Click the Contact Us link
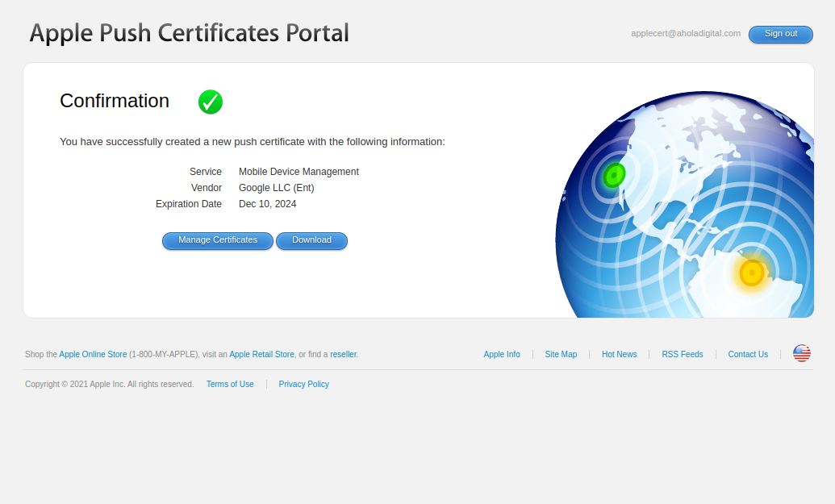 point(748,355)
